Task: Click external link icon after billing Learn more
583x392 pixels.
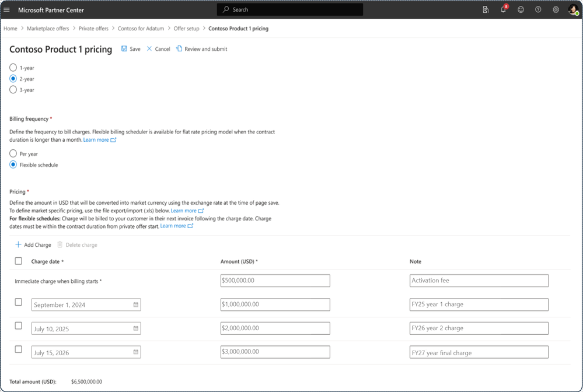Action: [113, 140]
